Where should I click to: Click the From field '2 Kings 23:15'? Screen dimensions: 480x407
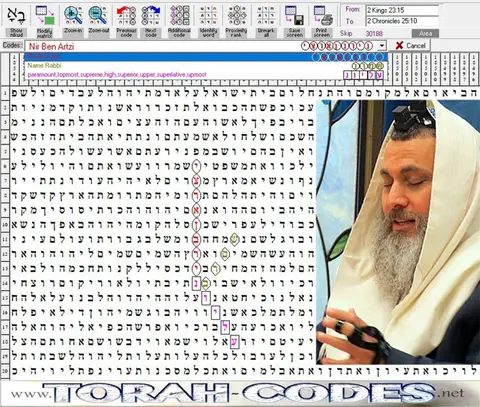point(402,10)
